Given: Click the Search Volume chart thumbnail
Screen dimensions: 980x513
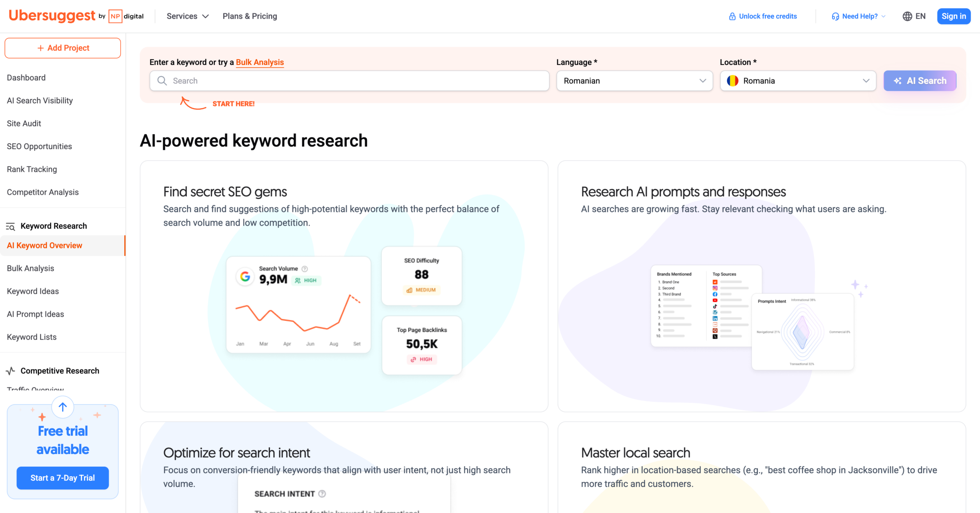Looking at the screenshot, I should 299,305.
